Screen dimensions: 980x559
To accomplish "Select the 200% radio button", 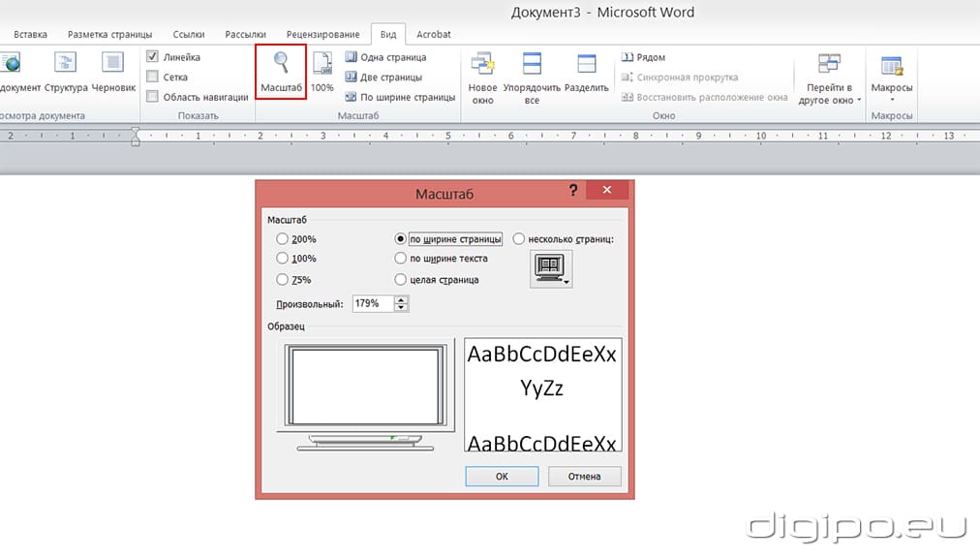I will 283,239.
